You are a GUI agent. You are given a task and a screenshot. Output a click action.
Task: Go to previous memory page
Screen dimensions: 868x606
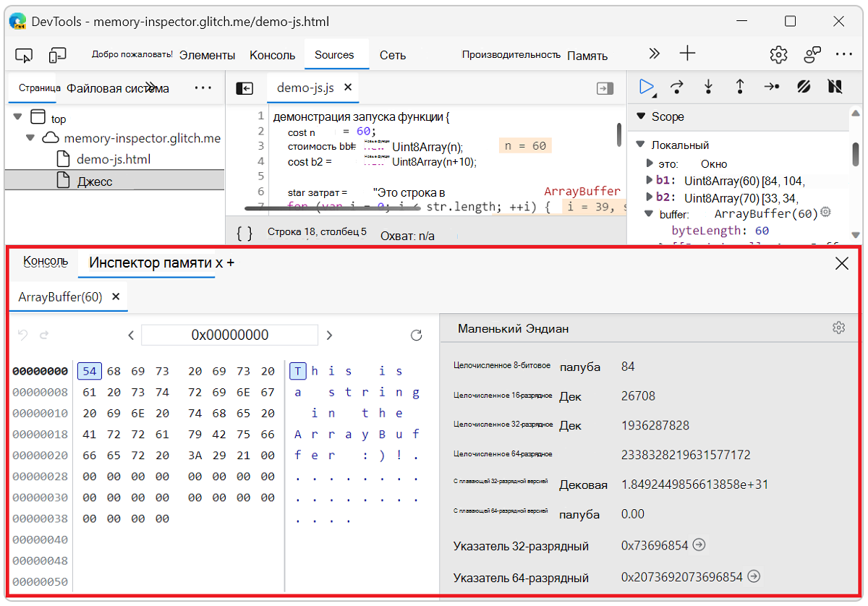(x=131, y=336)
